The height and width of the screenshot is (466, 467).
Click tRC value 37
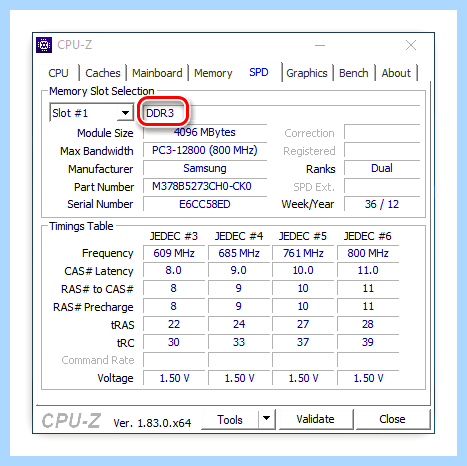(303, 342)
